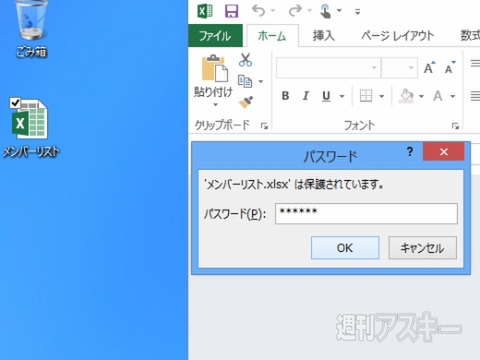Screen dimensions: 480x360
Task: Expand the copy options dropdown arrow
Action: [x=261, y=81]
